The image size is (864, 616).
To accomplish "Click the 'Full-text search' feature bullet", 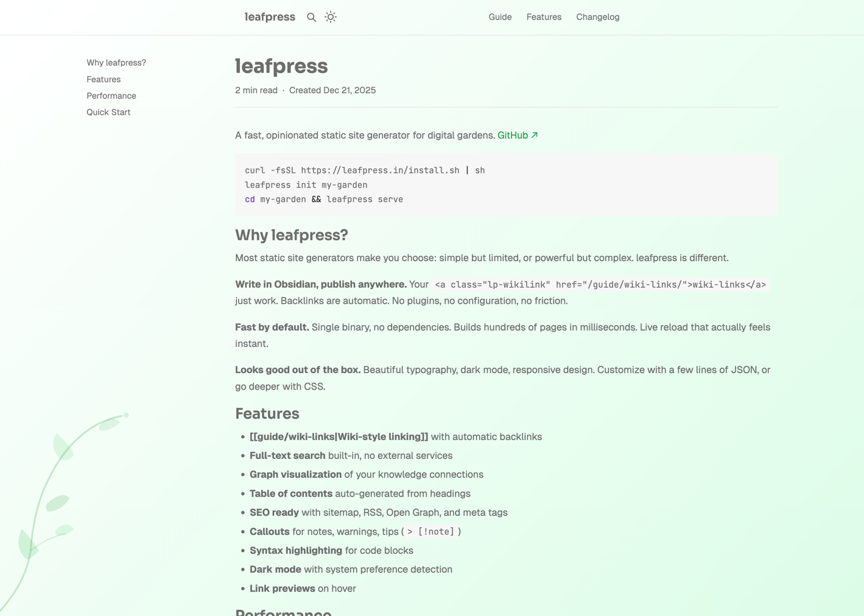I will click(x=351, y=455).
